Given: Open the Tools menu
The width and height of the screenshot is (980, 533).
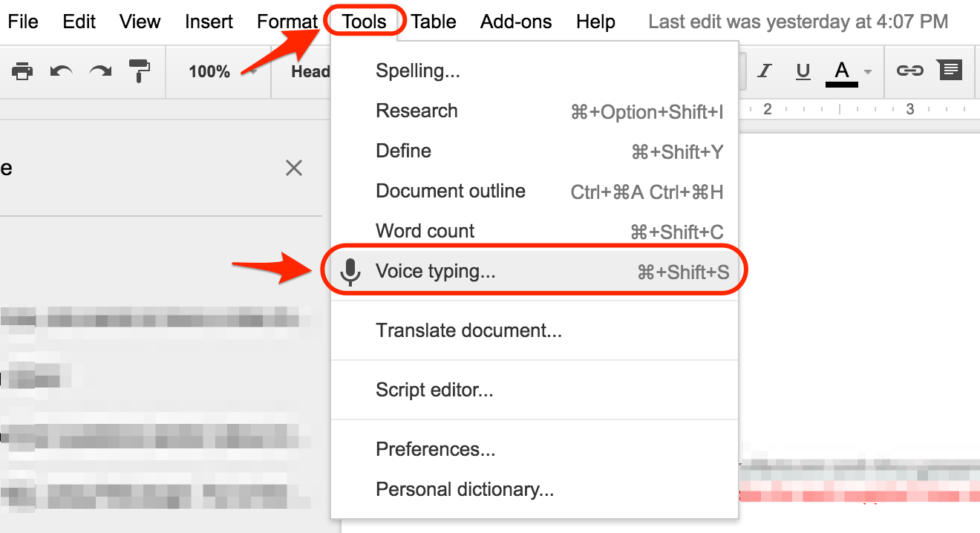Looking at the screenshot, I should tap(364, 21).
